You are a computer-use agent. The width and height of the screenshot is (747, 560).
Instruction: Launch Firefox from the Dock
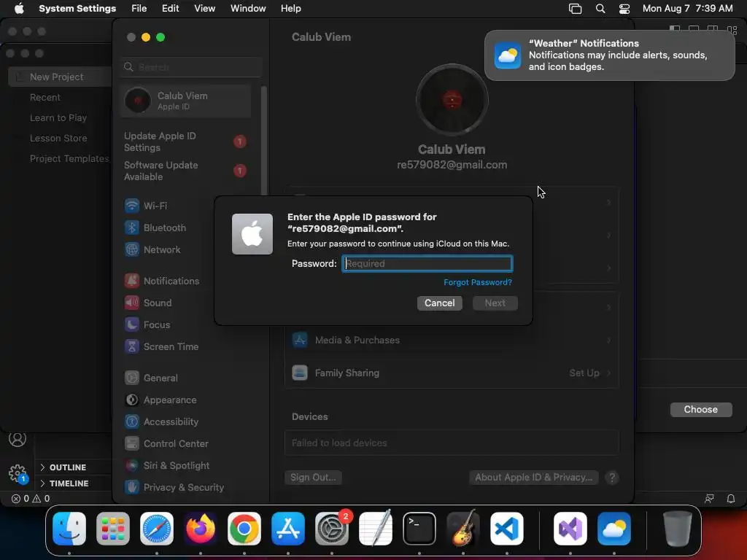coord(201,529)
